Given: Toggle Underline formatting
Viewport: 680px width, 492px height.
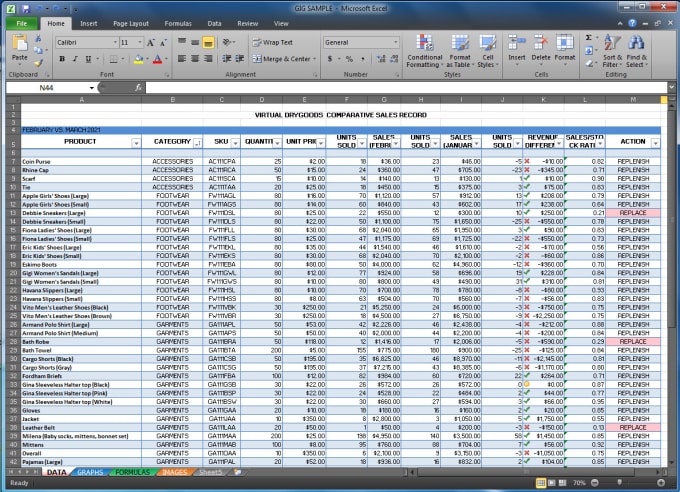Looking at the screenshot, I should tap(88, 59).
